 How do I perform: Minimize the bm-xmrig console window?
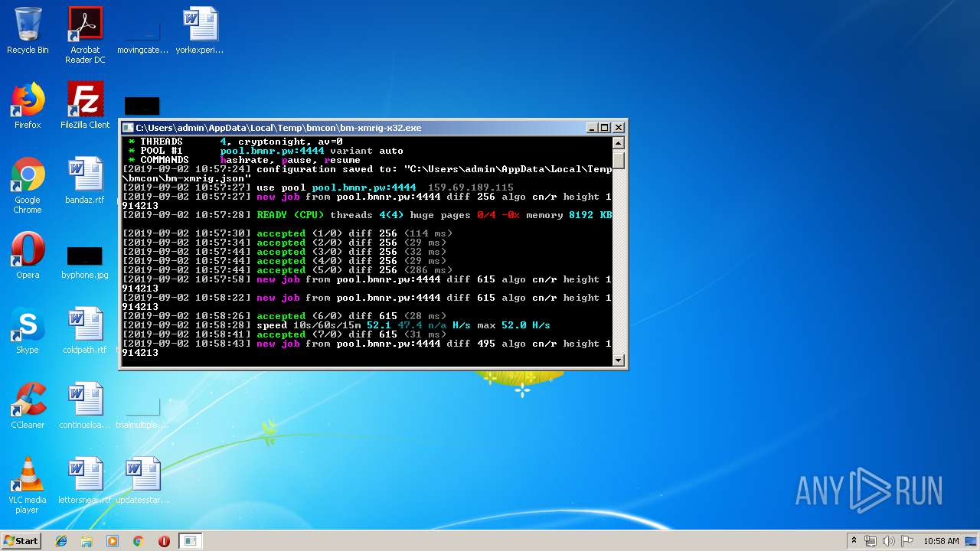(x=592, y=128)
